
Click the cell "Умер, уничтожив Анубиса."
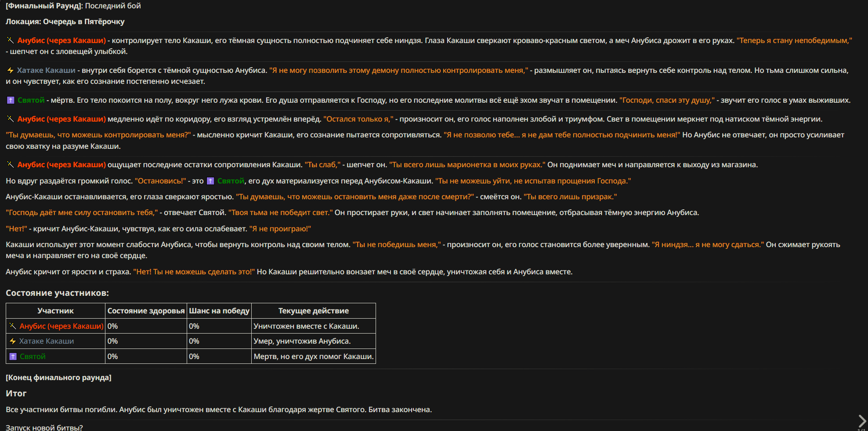pyautogui.click(x=314, y=341)
